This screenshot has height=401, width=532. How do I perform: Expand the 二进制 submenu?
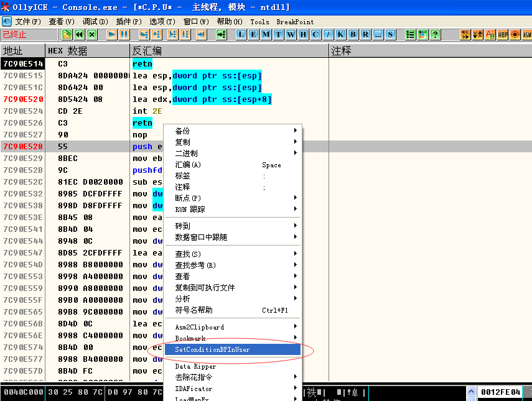[x=233, y=153]
